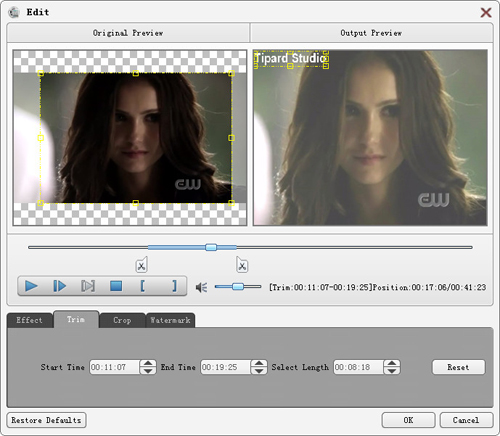500x436 pixels.
Task: Click the bottom-left crop handle in Original Preview
Action: (x=41, y=203)
